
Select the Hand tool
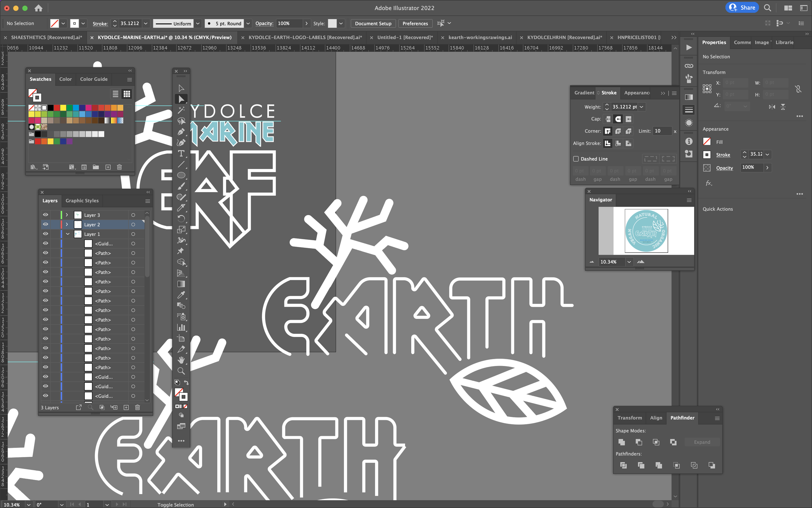click(x=181, y=360)
